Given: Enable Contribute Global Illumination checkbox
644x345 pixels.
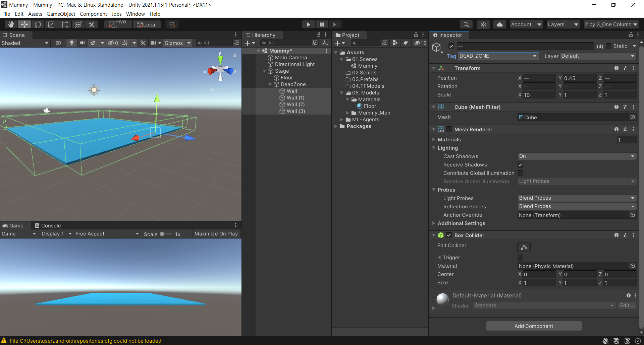Looking at the screenshot, I should pyautogui.click(x=521, y=173).
